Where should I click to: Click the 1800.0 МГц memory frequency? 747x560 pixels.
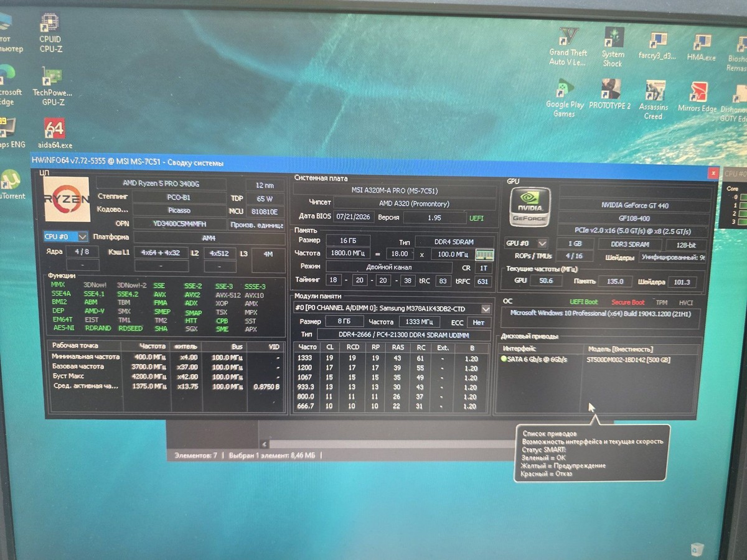pyautogui.click(x=348, y=253)
